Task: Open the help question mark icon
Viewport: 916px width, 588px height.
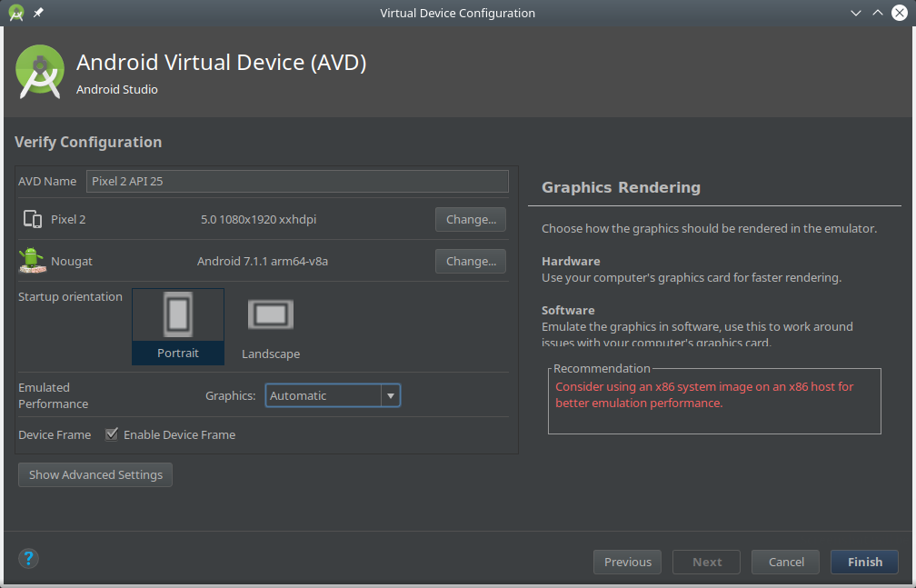Action: click(28, 558)
